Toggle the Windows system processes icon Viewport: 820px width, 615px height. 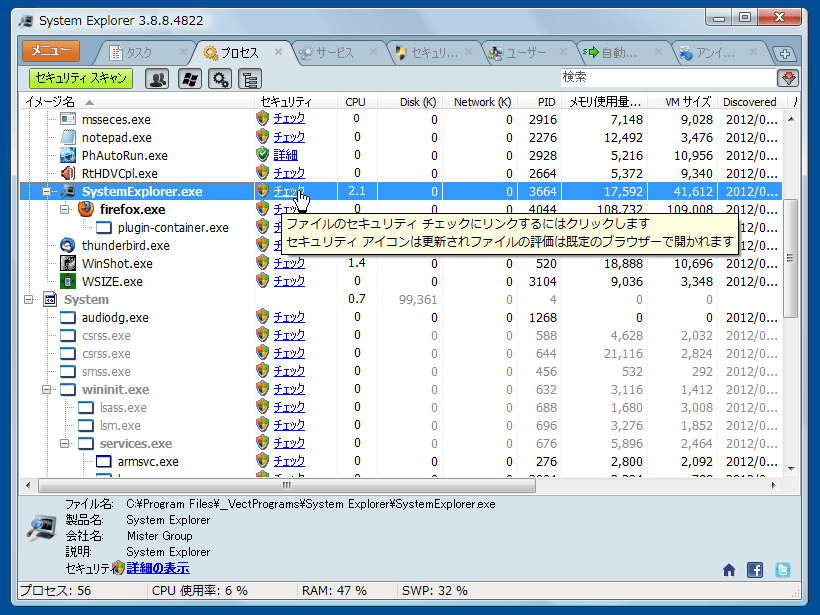point(189,79)
